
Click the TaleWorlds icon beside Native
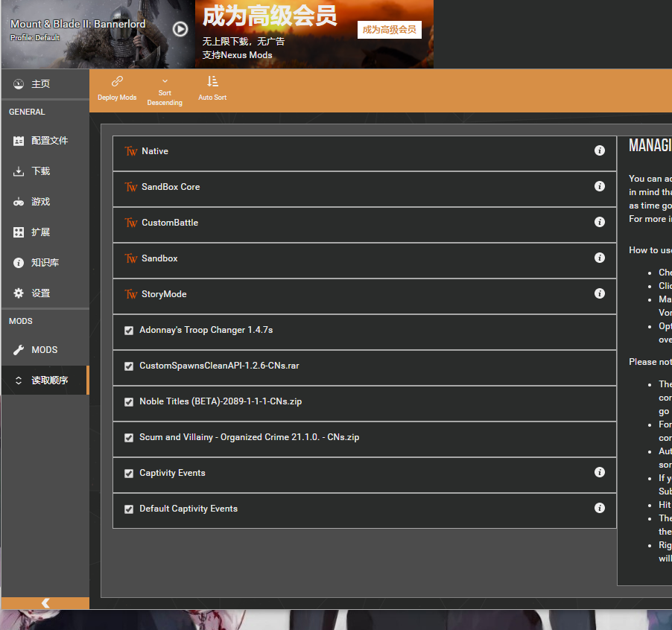click(130, 151)
